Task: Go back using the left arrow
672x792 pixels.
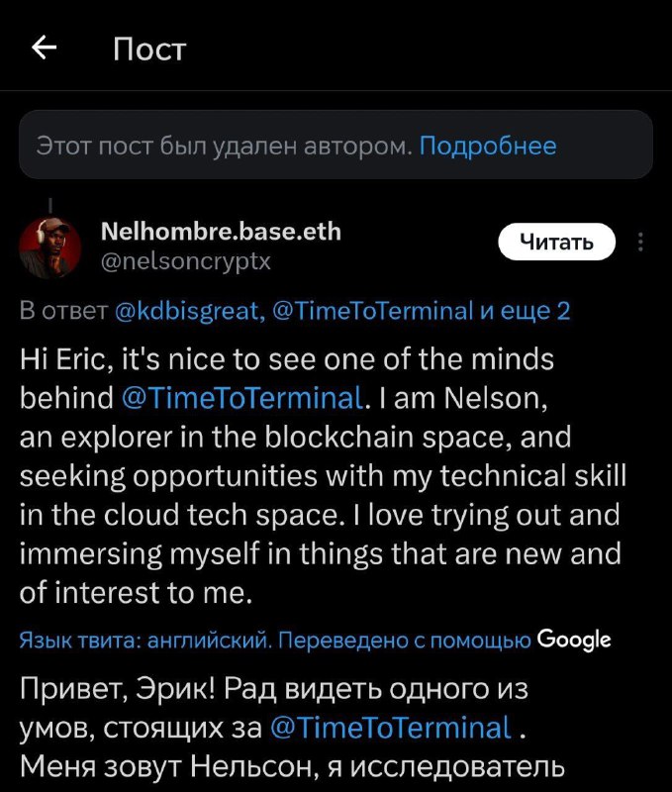Action: click(x=45, y=48)
